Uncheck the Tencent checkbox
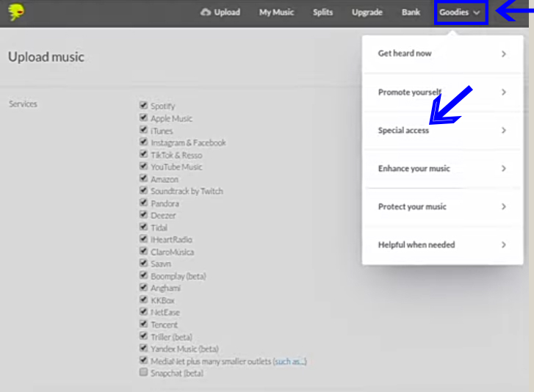534x392 pixels. coord(143,324)
